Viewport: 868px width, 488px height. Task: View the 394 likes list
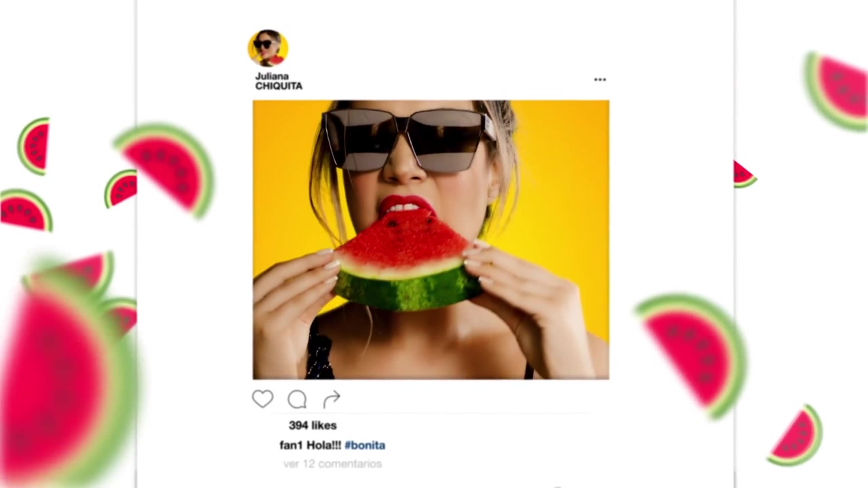[313, 425]
